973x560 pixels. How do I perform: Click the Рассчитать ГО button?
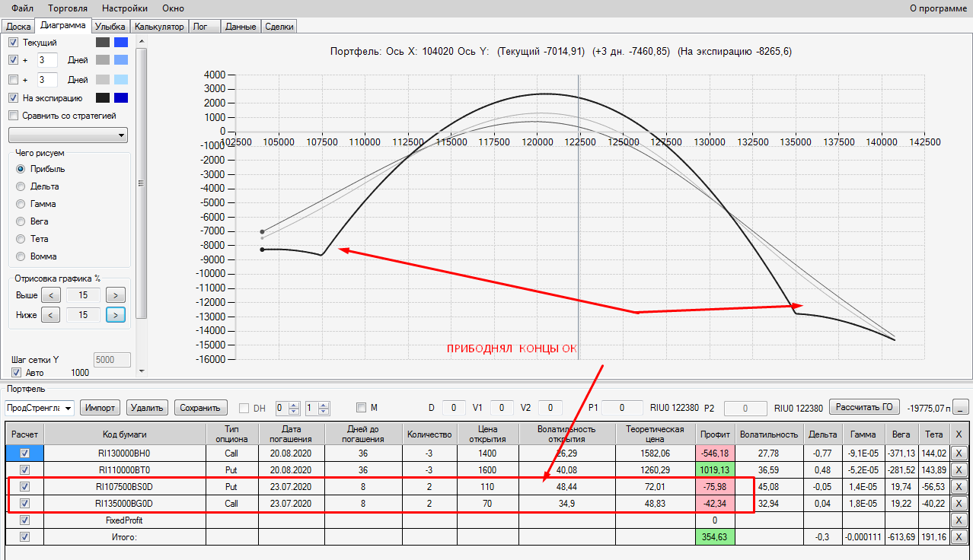point(863,407)
